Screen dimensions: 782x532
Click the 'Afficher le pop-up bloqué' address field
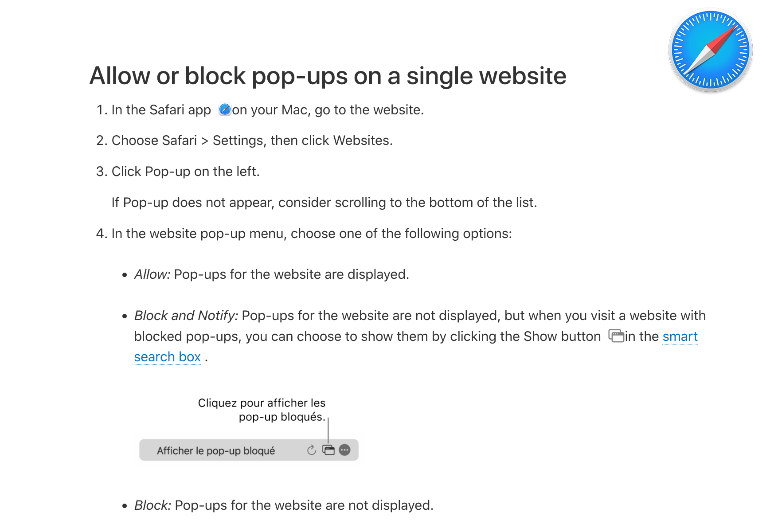pos(216,451)
